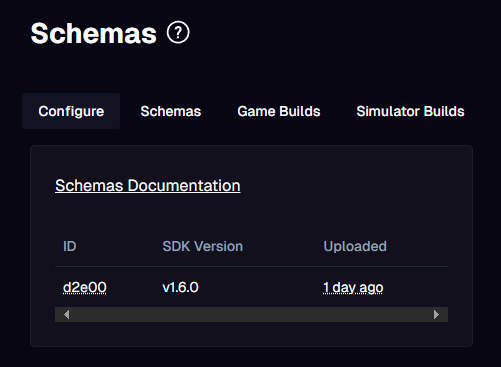Click the SDK Version column header
501x367 pixels.
pos(203,246)
